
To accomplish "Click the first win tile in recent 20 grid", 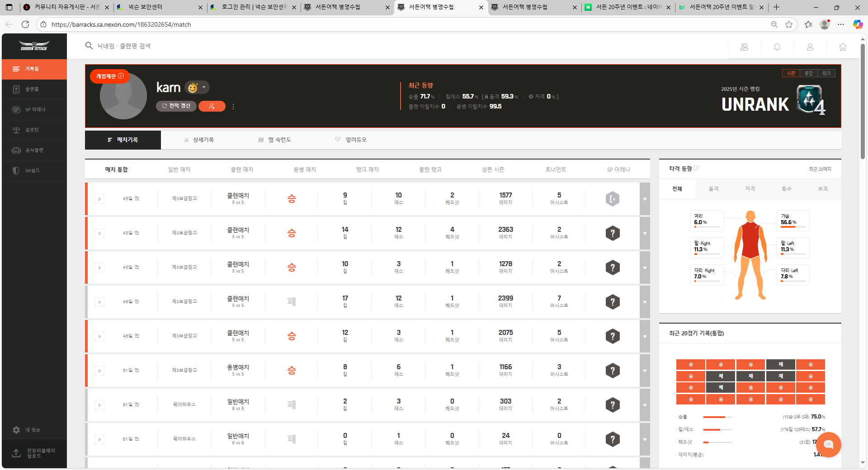I will pyautogui.click(x=690, y=365).
